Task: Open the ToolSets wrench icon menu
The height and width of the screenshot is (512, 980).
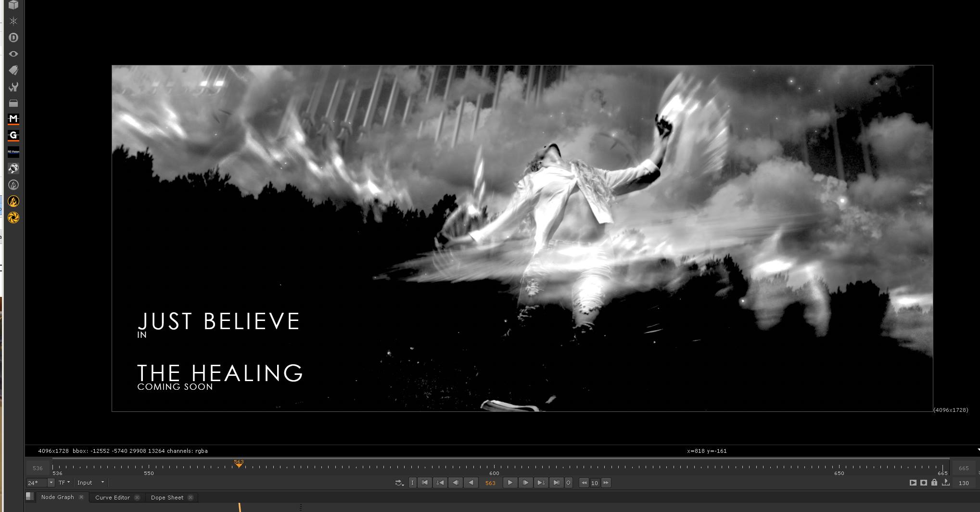Action: [x=13, y=87]
